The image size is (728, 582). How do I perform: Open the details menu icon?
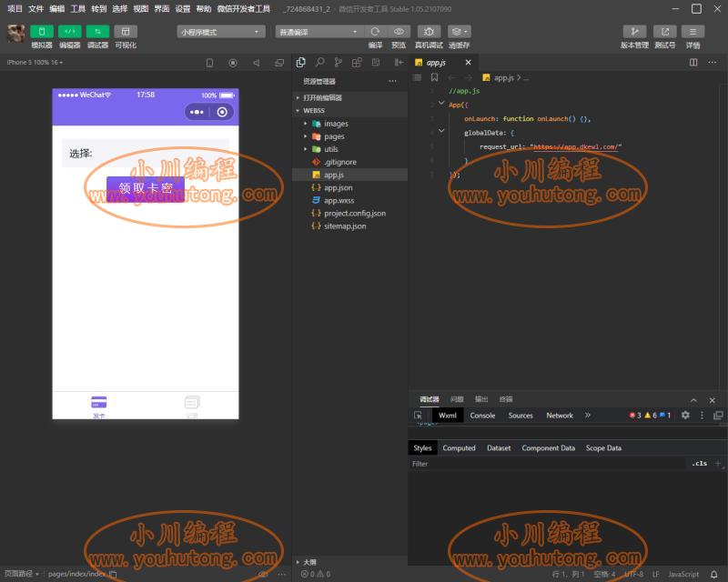click(x=693, y=32)
